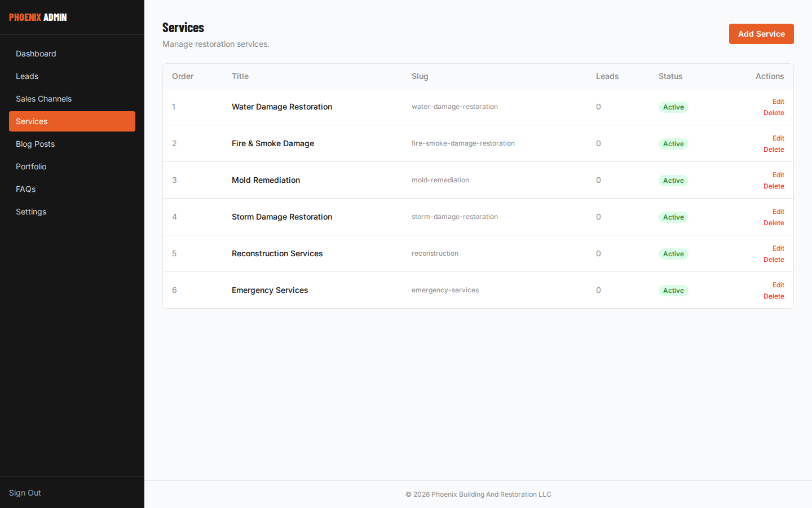Screen dimensions: 812x508
Task: Click Mold Remediation title
Action: tap(266, 180)
